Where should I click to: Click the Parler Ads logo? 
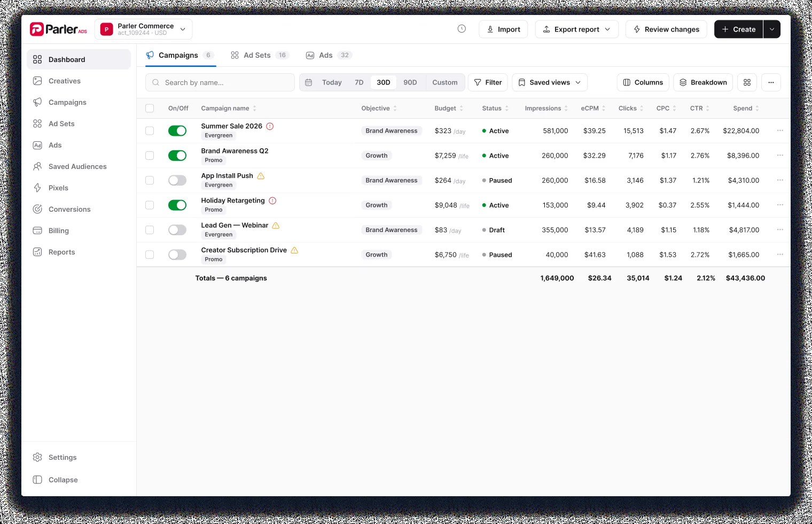(58, 29)
